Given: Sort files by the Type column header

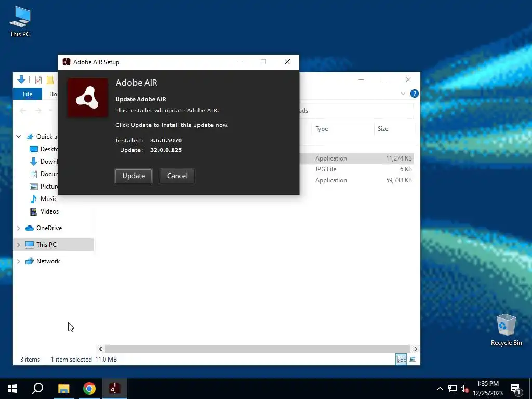Looking at the screenshot, I should tap(343, 129).
